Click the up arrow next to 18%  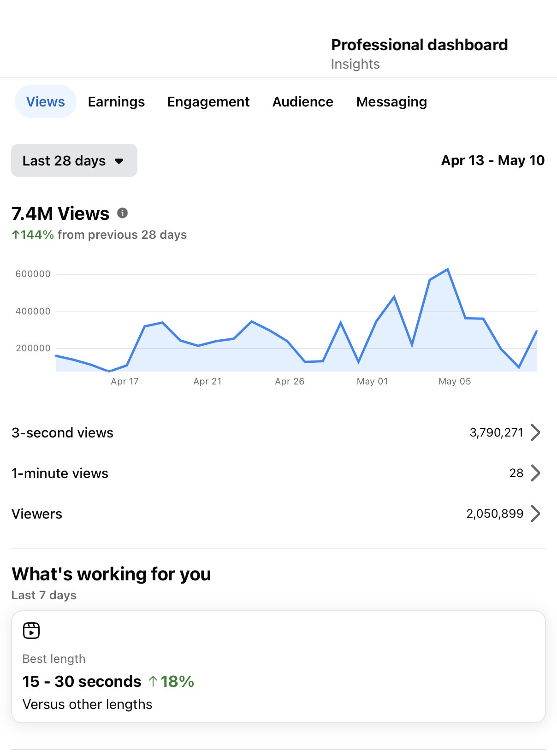coord(153,681)
